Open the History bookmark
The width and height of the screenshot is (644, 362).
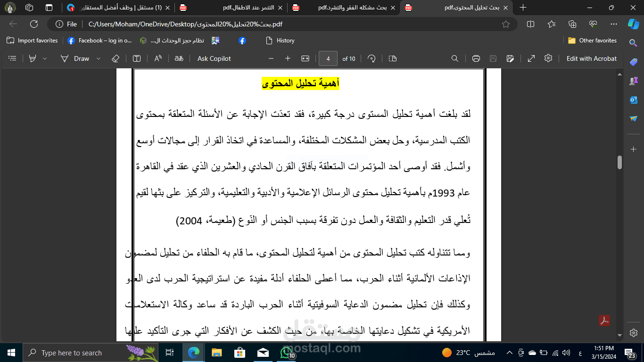click(x=280, y=41)
